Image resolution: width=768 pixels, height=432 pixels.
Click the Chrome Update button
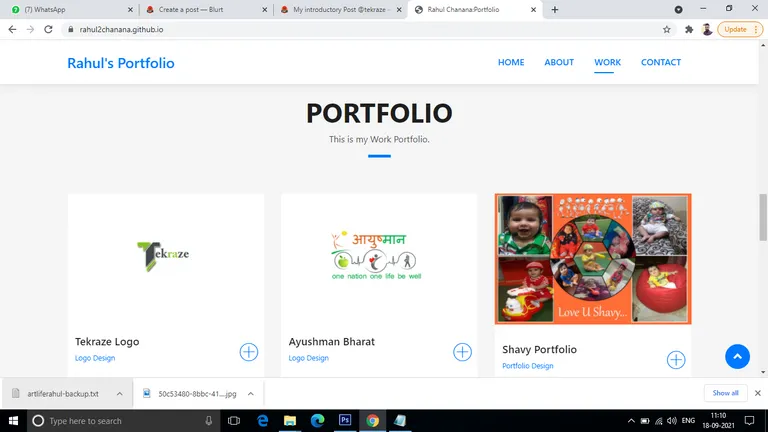(x=740, y=29)
